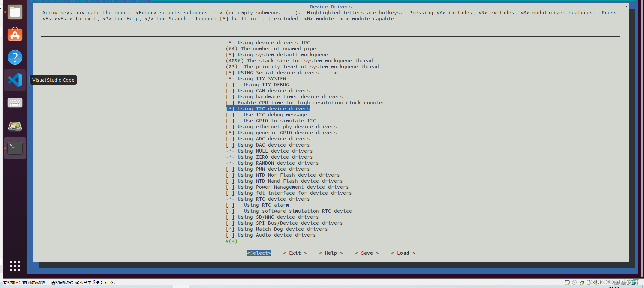Screen dimensions: 644x288
Task: Enable 'Using DAC device drivers'
Action: tap(268, 145)
